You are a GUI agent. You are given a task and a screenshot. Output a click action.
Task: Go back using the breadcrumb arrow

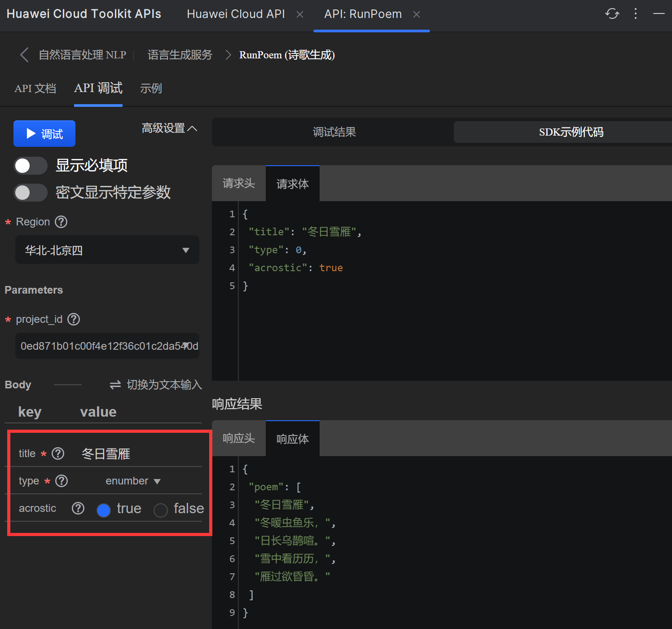point(24,55)
